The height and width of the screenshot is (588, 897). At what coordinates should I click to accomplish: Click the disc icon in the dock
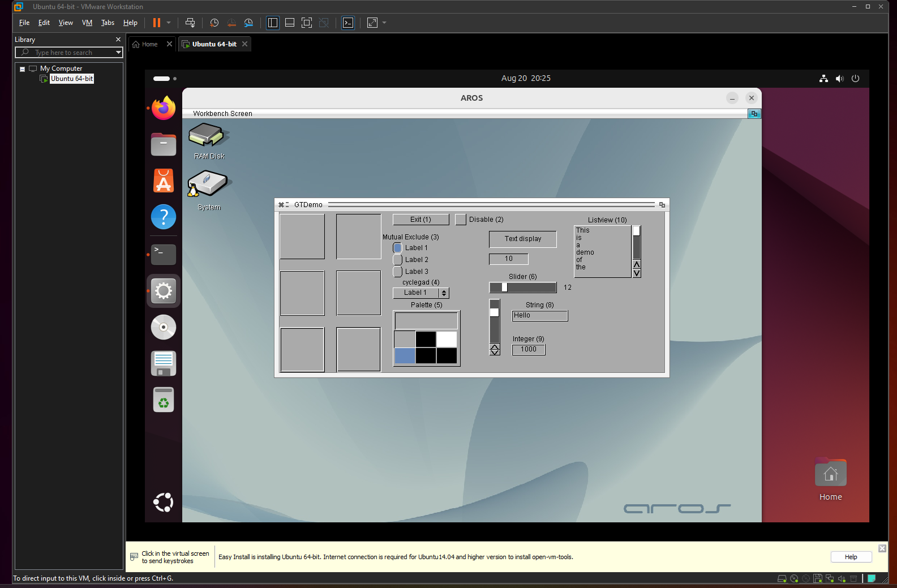click(x=164, y=327)
